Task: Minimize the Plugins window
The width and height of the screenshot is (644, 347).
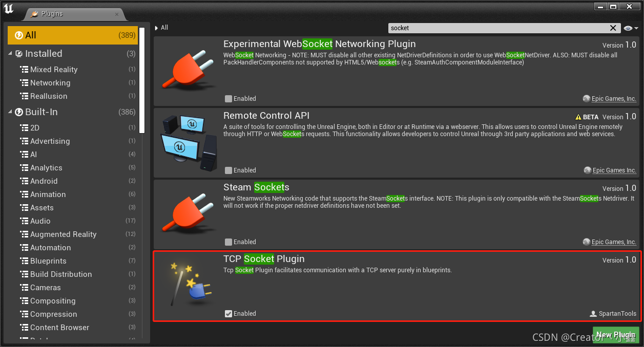Action: [600, 7]
